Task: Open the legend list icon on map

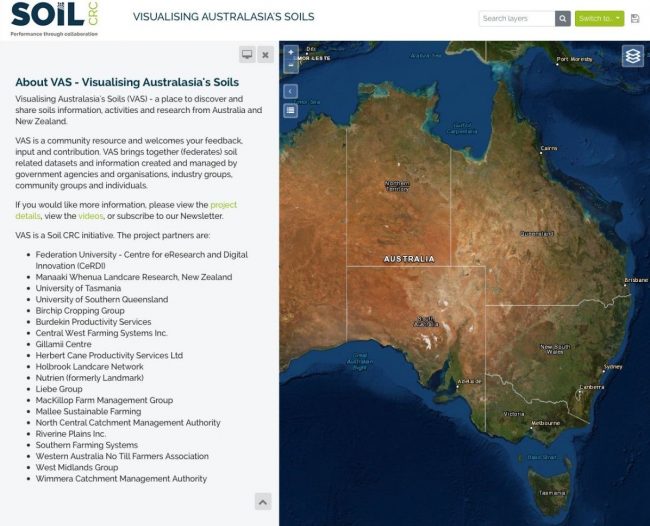Action: pyautogui.click(x=291, y=110)
